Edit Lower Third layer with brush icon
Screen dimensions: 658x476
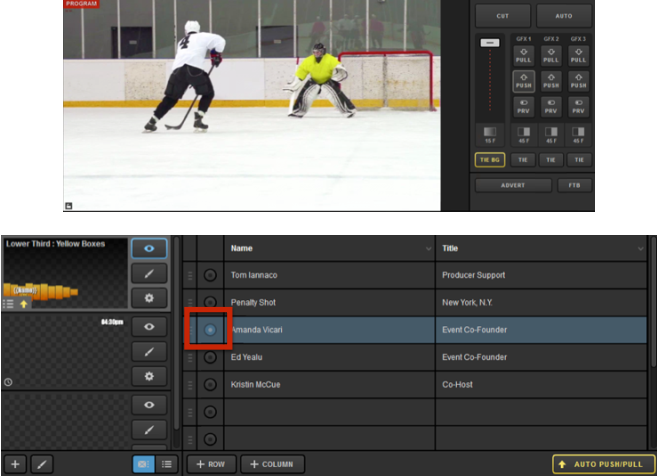coord(150,273)
